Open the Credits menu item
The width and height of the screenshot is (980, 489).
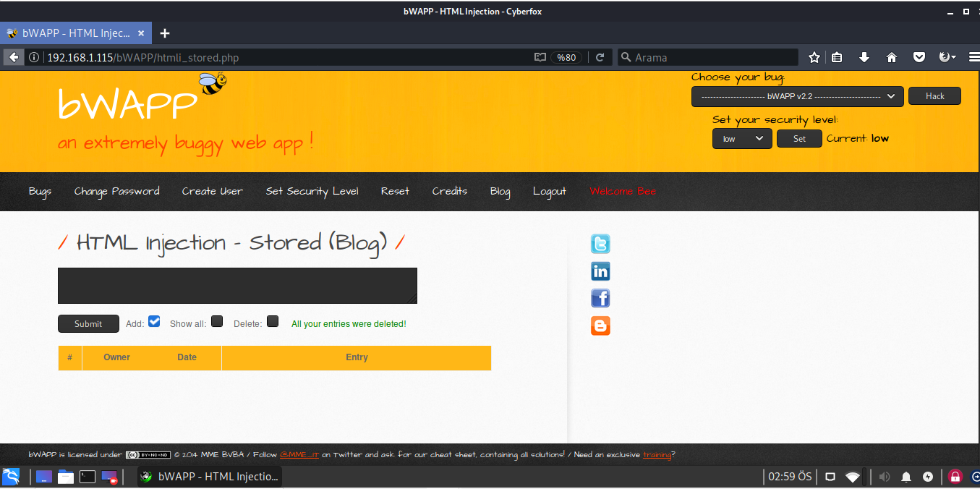[x=450, y=191]
